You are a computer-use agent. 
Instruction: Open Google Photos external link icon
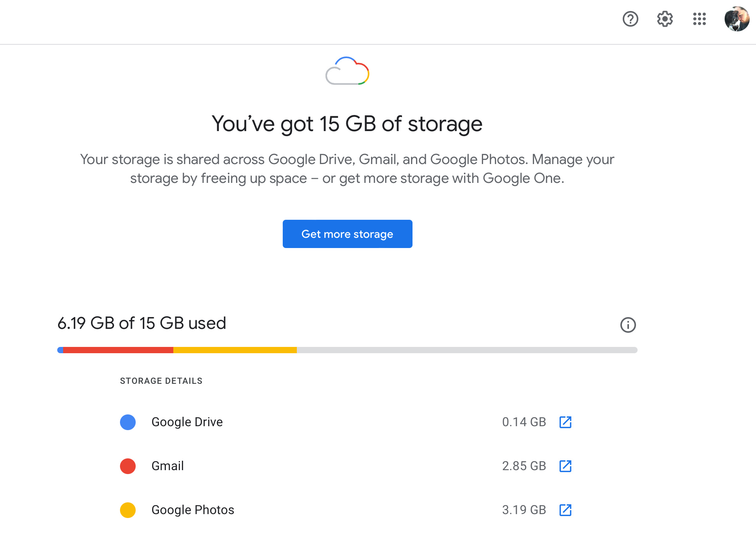pos(565,510)
